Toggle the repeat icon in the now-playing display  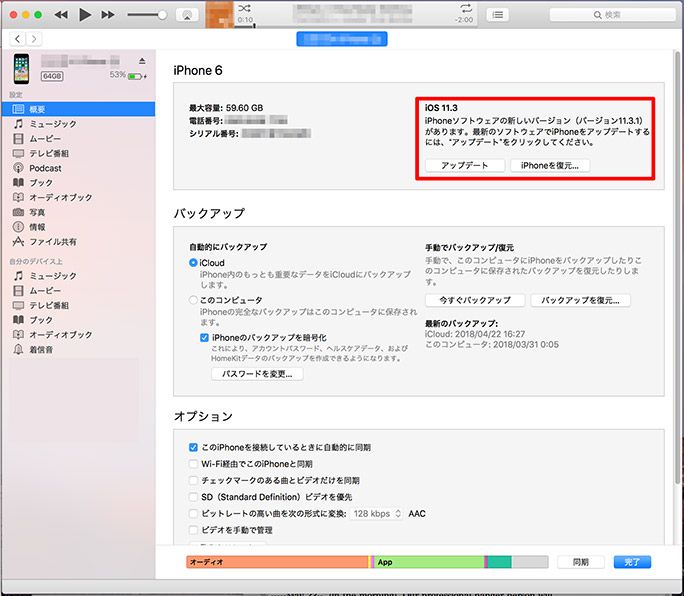pos(466,8)
